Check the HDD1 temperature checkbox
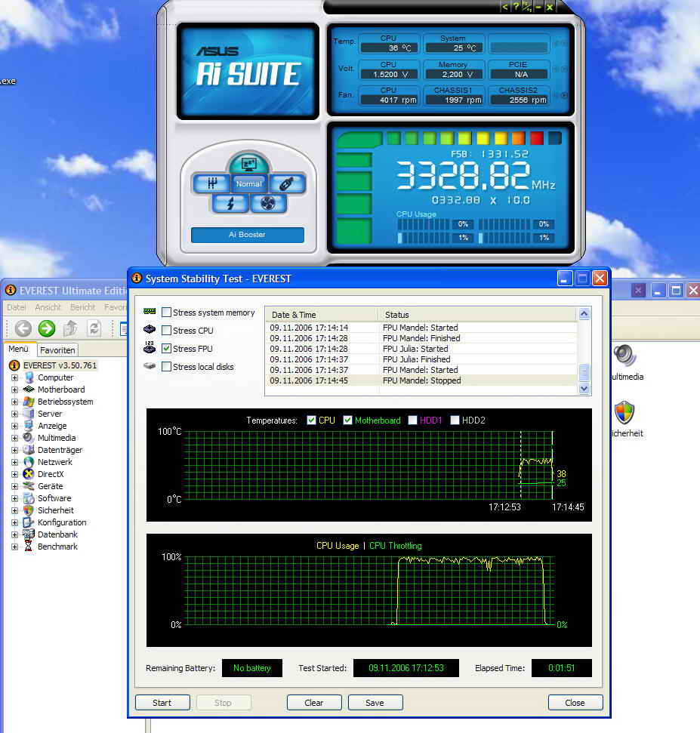The height and width of the screenshot is (733, 700). [412, 420]
